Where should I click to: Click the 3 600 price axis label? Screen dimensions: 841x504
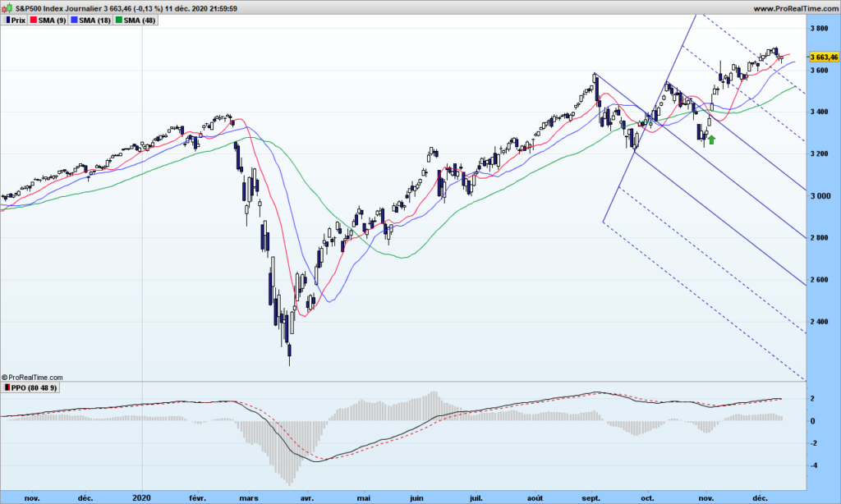(819, 71)
